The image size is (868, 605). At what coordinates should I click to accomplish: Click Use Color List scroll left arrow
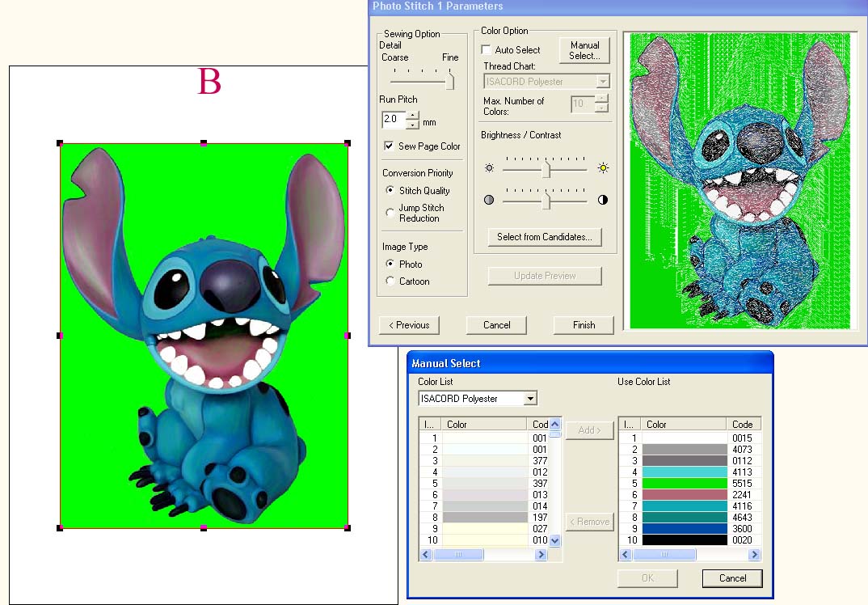click(626, 555)
